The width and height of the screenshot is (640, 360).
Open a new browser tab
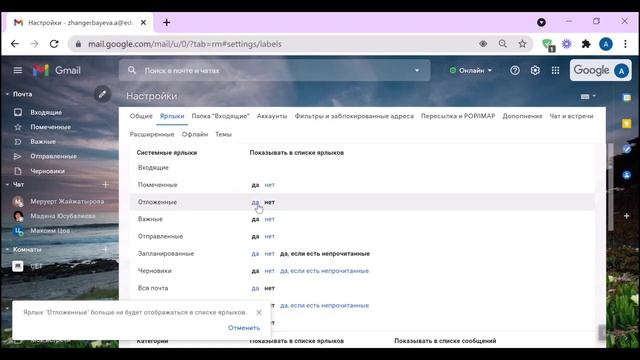[x=167, y=22]
